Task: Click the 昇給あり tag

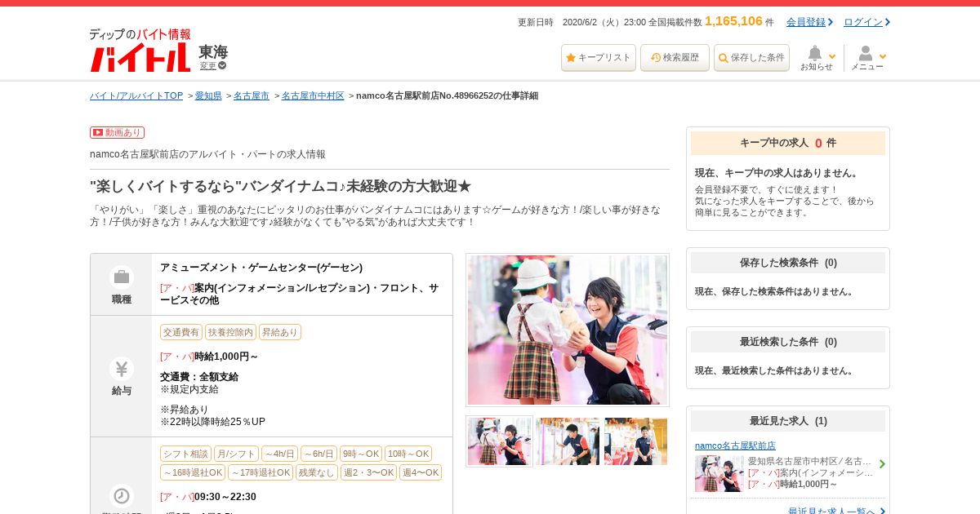Action: (280, 332)
